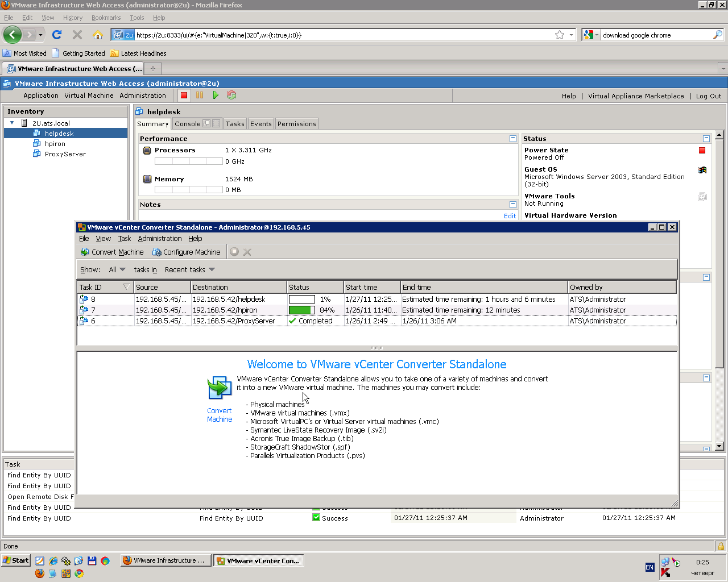Screen dimensions: 728x582
Task: Click the Suspend (pause) toolbar icon
Action: point(200,95)
